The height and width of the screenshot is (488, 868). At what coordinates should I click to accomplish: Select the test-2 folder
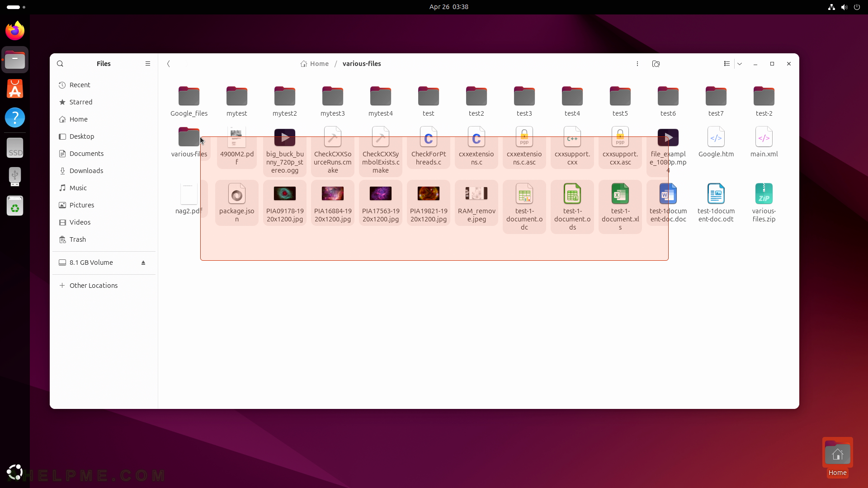pos(764,101)
